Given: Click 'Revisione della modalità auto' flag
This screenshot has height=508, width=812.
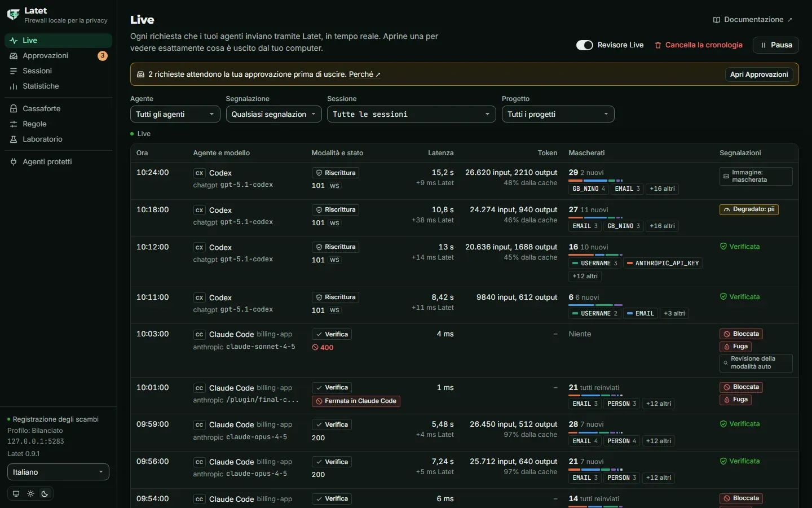Looking at the screenshot, I should (x=756, y=363).
